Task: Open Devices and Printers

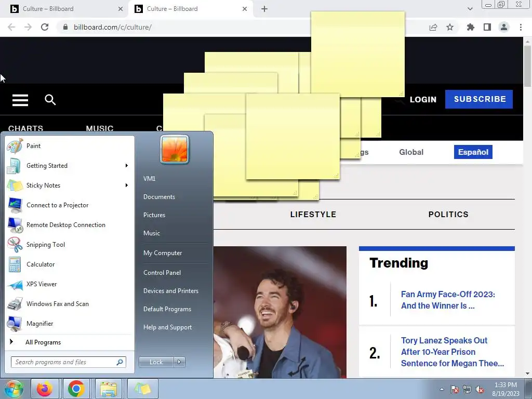Action: coord(170,291)
